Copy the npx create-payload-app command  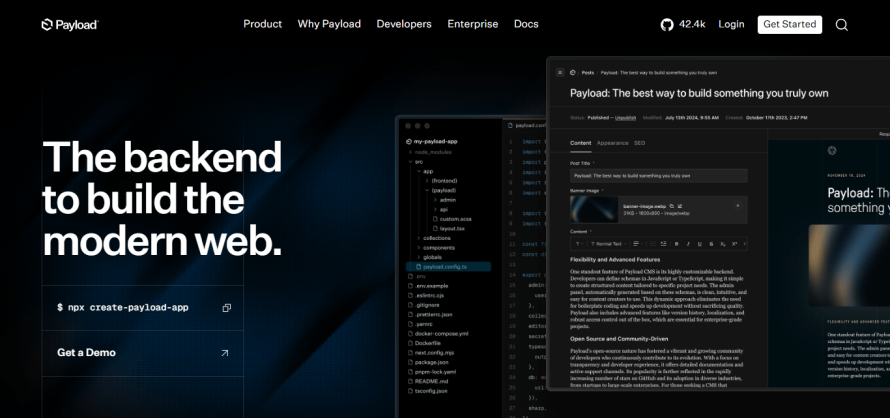[x=226, y=308]
